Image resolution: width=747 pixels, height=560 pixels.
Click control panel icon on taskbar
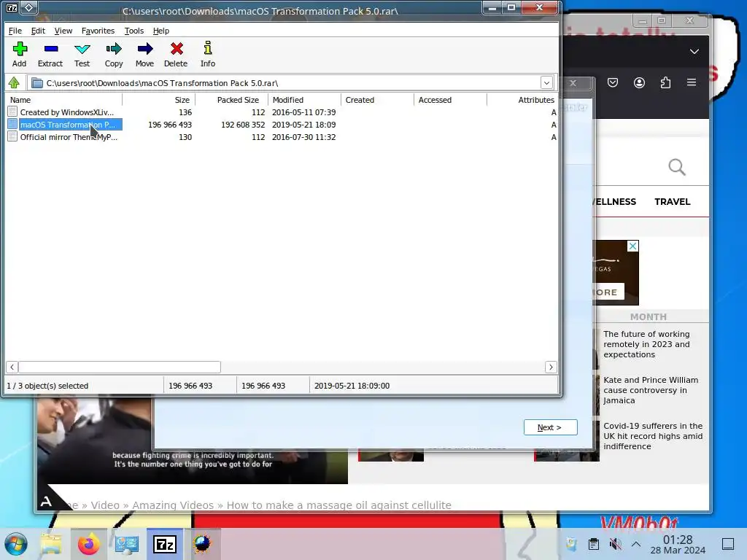click(x=127, y=544)
